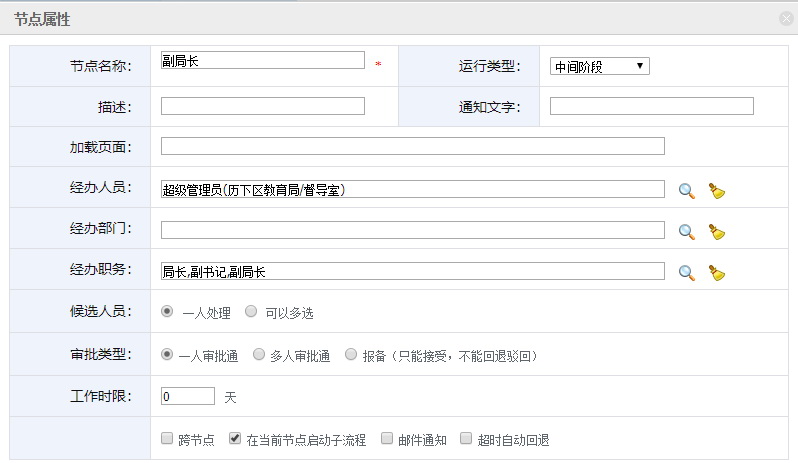This screenshot has width=798, height=463.
Task: Clear the 经办职务 field with broom icon
Action: coord(717,273)
